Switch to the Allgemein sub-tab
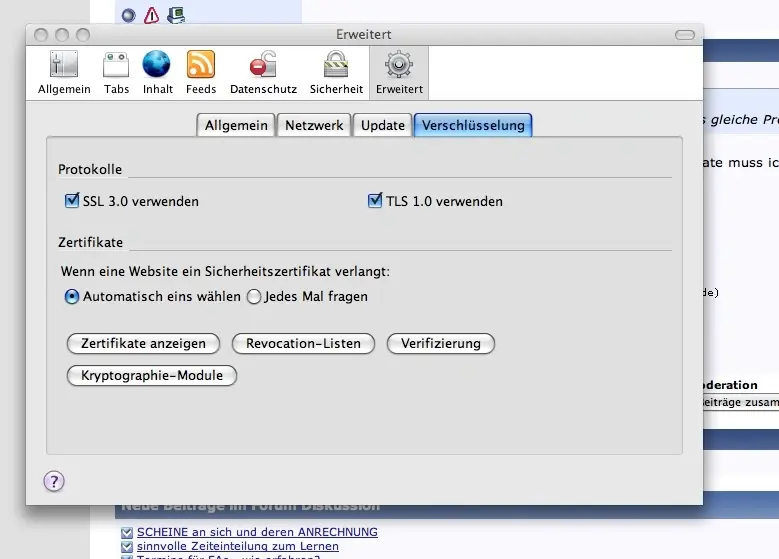779x559 pixels. 236,125
